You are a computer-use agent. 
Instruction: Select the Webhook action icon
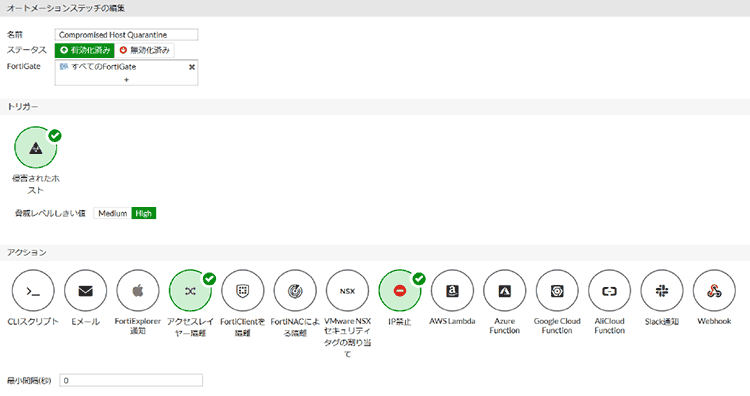click(x=714, y=291)
